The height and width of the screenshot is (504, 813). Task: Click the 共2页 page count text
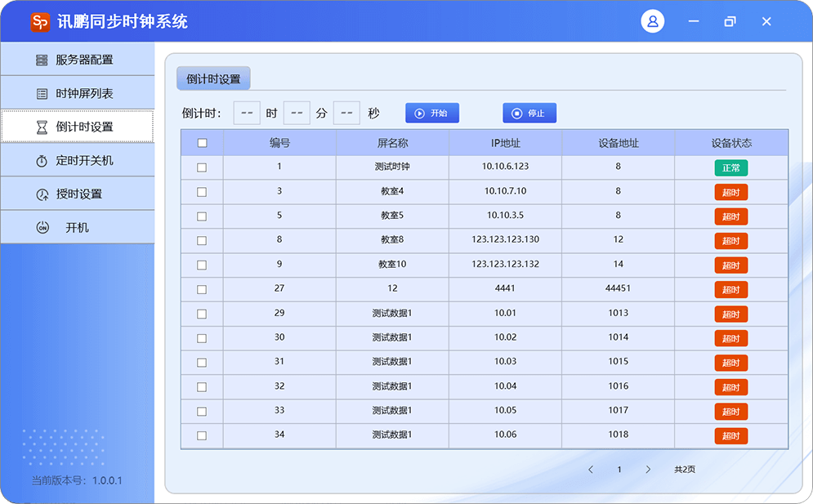click(685, 469)
